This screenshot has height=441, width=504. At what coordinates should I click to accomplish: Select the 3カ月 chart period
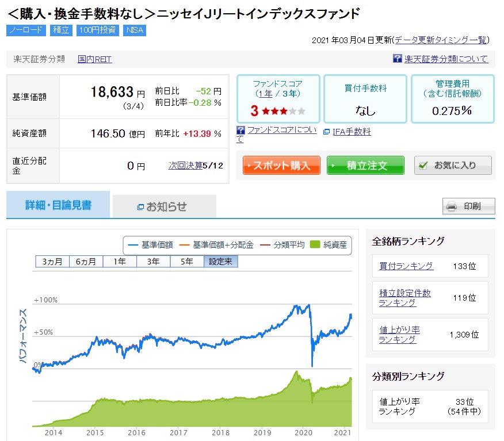52,262
